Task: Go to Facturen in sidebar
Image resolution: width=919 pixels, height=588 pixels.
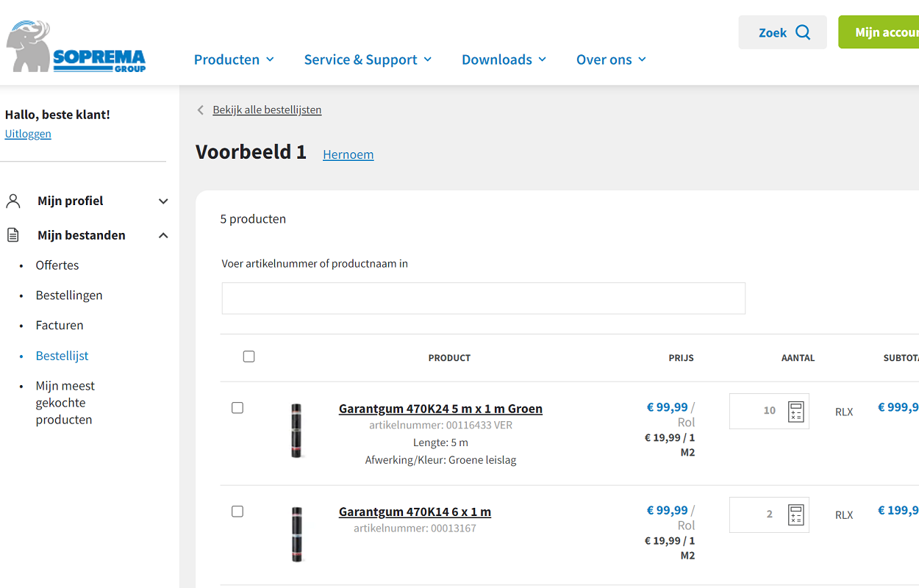Action: click(60, 326)
